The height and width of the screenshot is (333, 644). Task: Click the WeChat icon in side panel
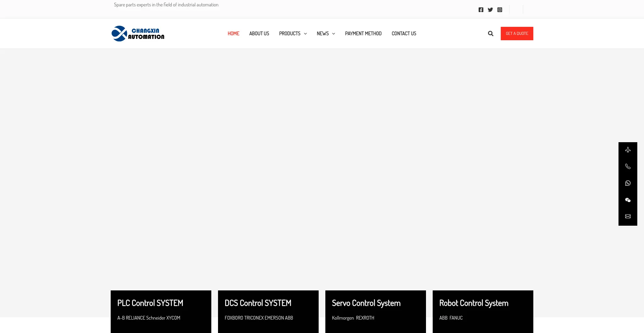(x=628, y=200)
